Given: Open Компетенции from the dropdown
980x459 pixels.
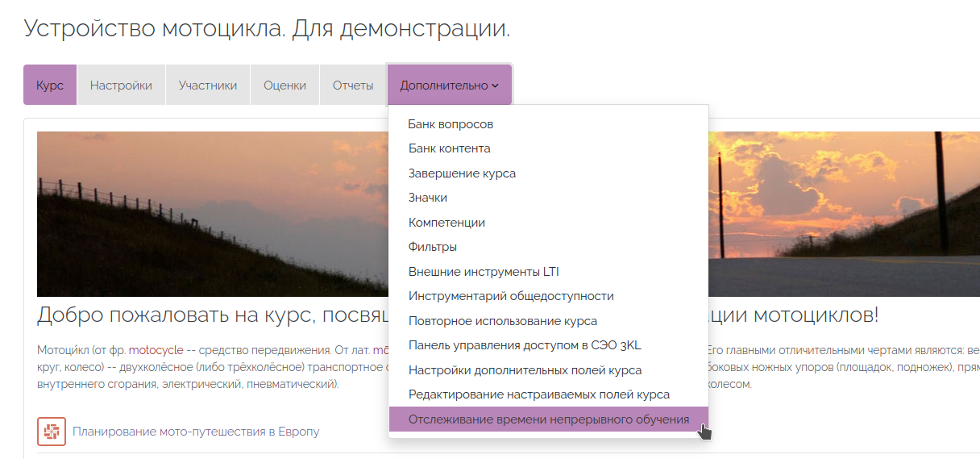Looking at the screenshot, I should point(446,223).
